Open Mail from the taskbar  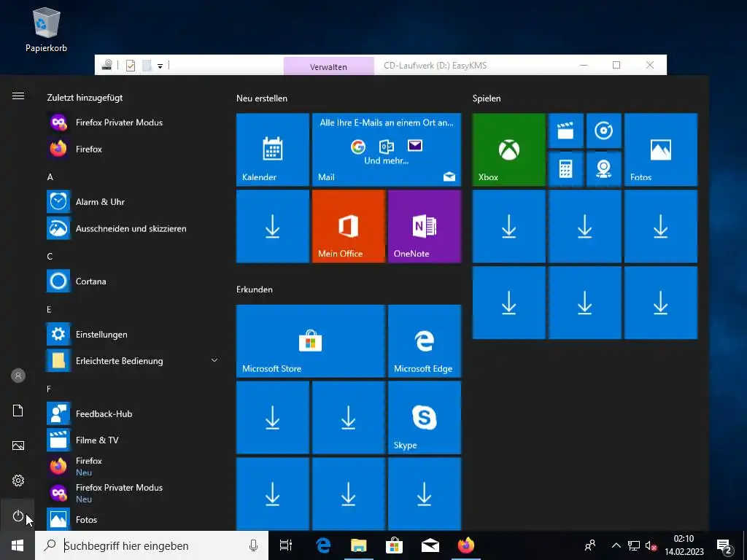[x=430, y=545]
